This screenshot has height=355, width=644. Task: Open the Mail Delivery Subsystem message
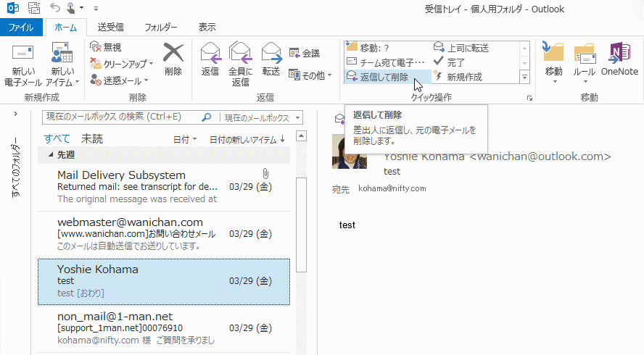coord(164,188)
